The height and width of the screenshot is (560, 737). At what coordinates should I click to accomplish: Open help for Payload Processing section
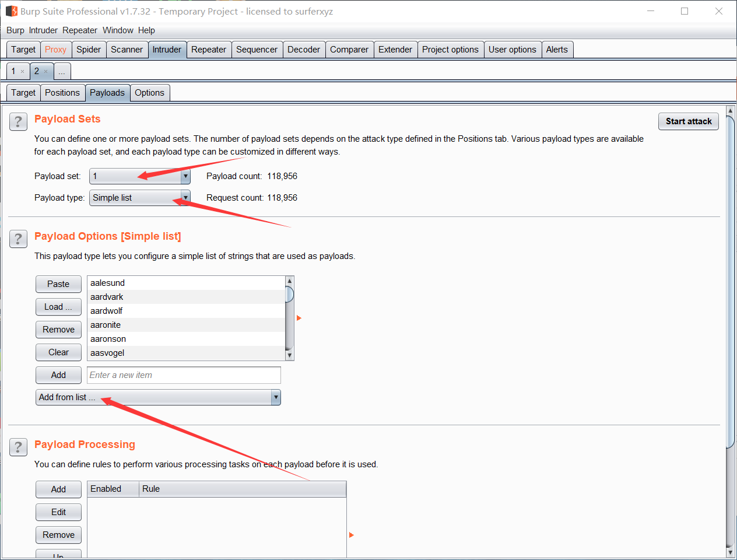point(18,447)
